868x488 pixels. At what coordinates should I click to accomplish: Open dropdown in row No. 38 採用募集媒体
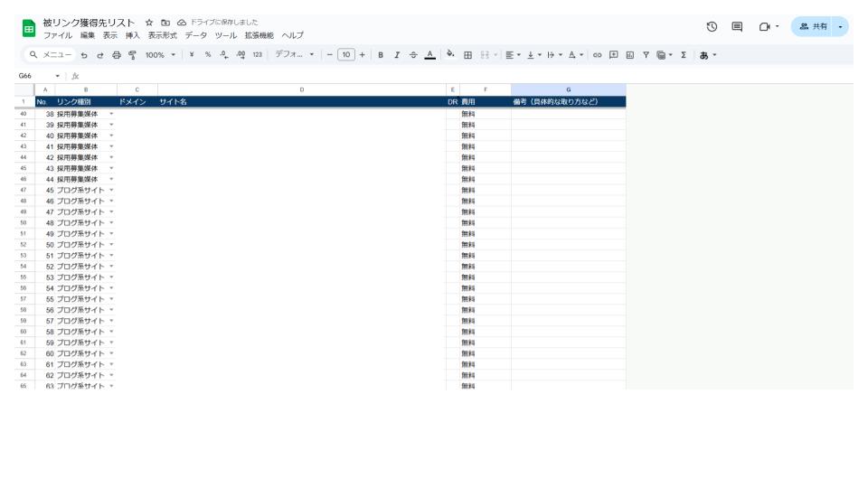[111, 114]
